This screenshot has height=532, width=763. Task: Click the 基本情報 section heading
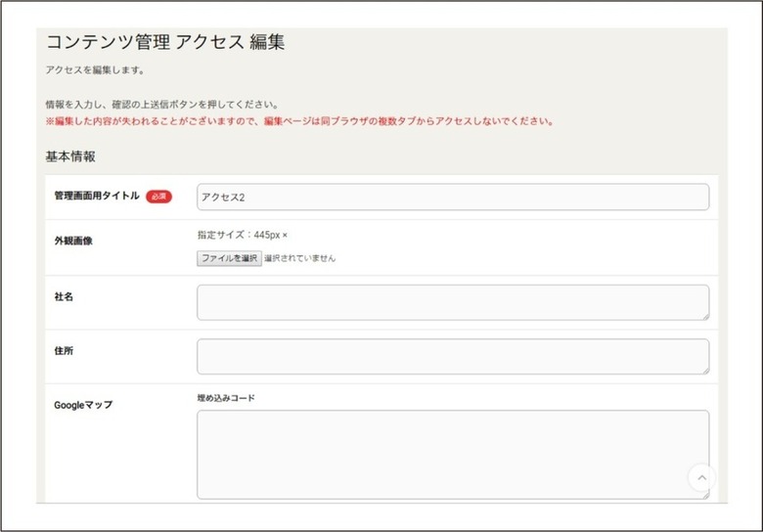pos(70,156)
